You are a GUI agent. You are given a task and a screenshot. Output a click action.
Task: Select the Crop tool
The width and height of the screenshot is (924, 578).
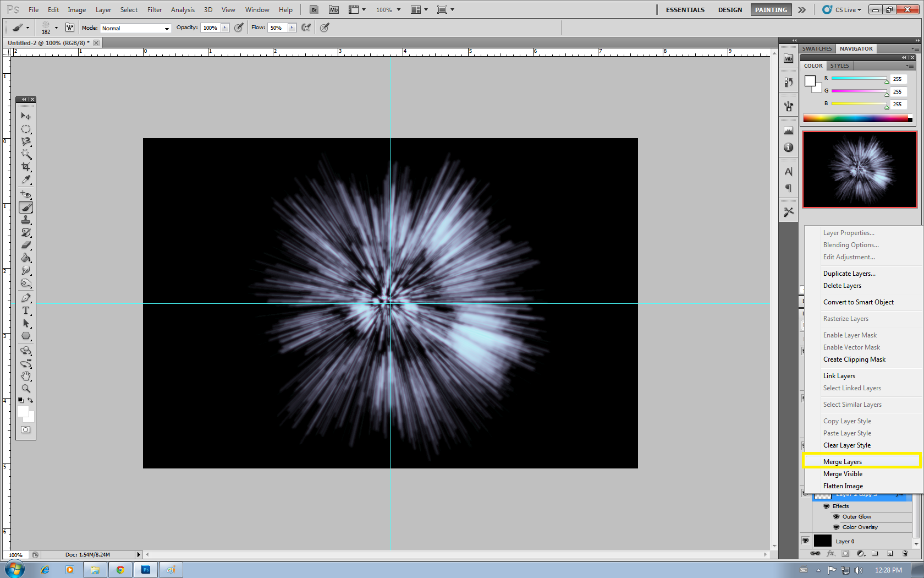click(26, 167)
